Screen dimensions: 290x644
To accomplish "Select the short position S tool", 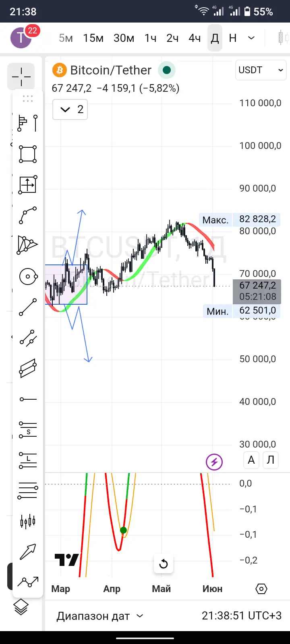I will pos(28,430).
